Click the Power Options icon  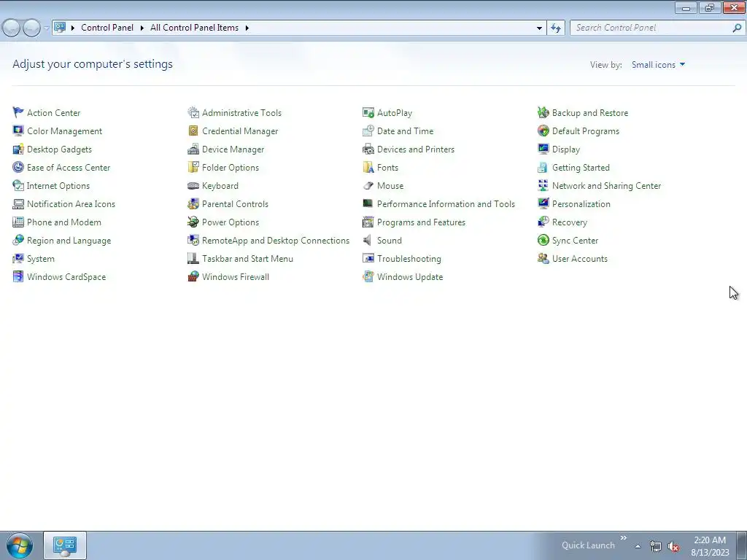[x=193, y=222]
